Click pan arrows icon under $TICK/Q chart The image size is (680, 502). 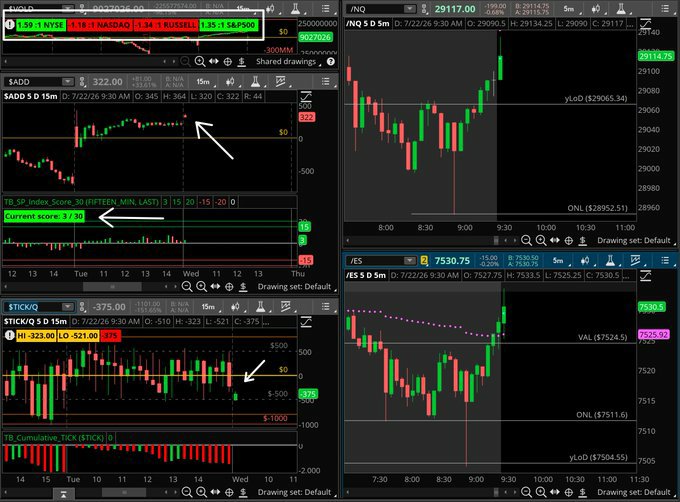(x=215, y=492)
